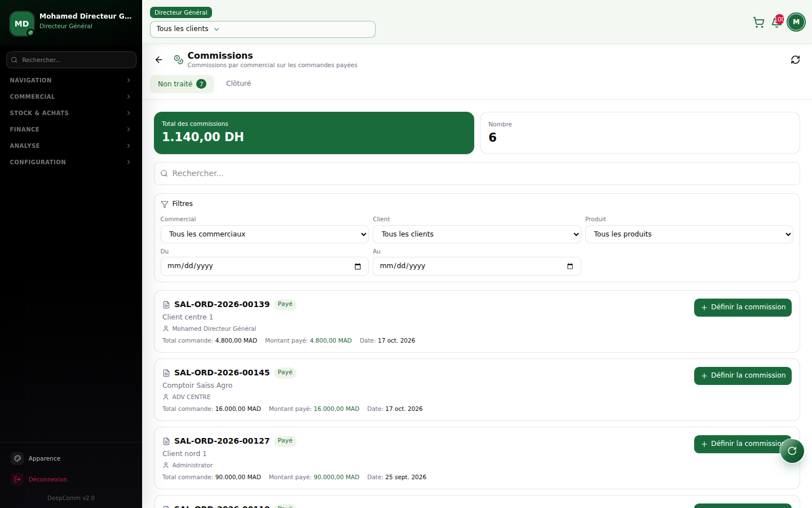
Task: Click document icon beside SAL-ORD-2026-00127
Action: tap(166, 441)
